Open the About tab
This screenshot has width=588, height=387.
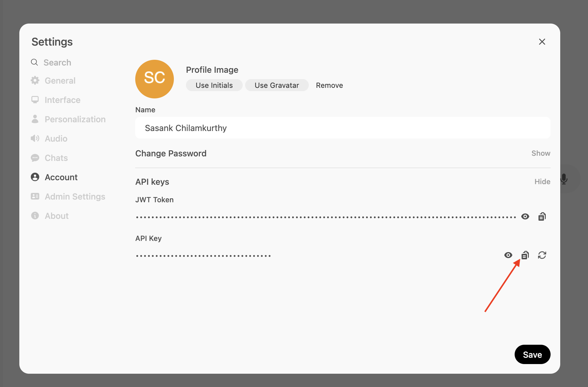click(x=50, y=216)
